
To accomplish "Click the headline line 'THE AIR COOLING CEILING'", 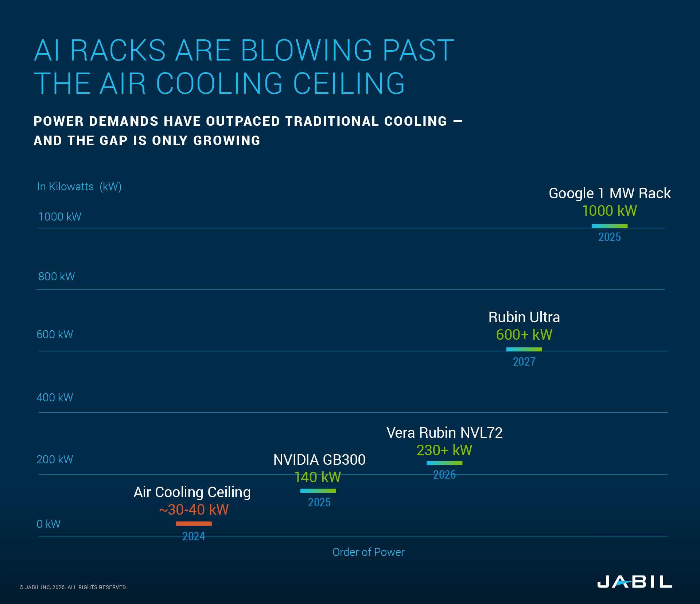I will click(219, 83).
